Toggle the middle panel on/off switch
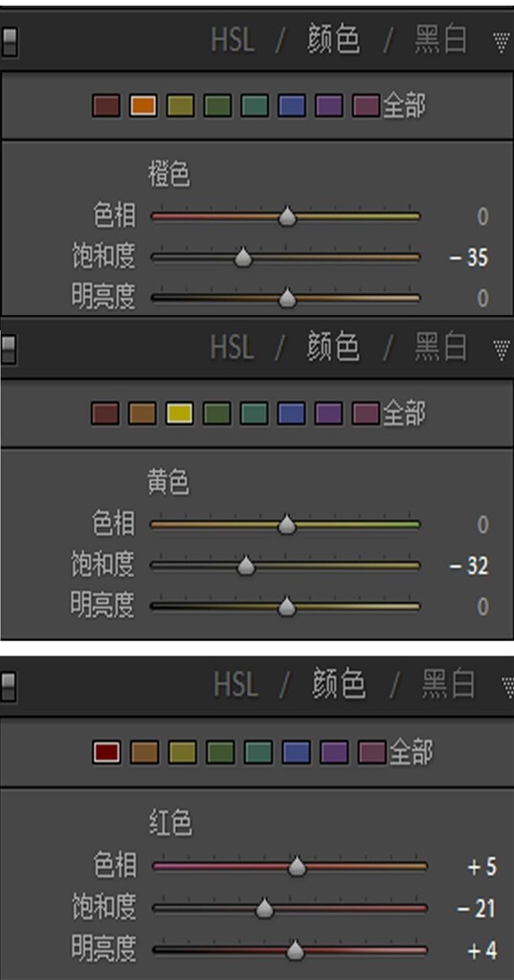 9,349
